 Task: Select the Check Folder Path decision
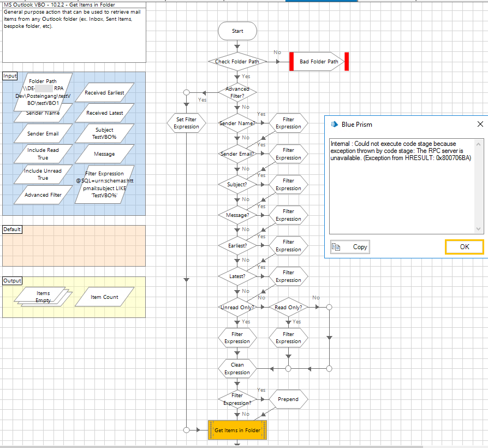click(237, 61)
